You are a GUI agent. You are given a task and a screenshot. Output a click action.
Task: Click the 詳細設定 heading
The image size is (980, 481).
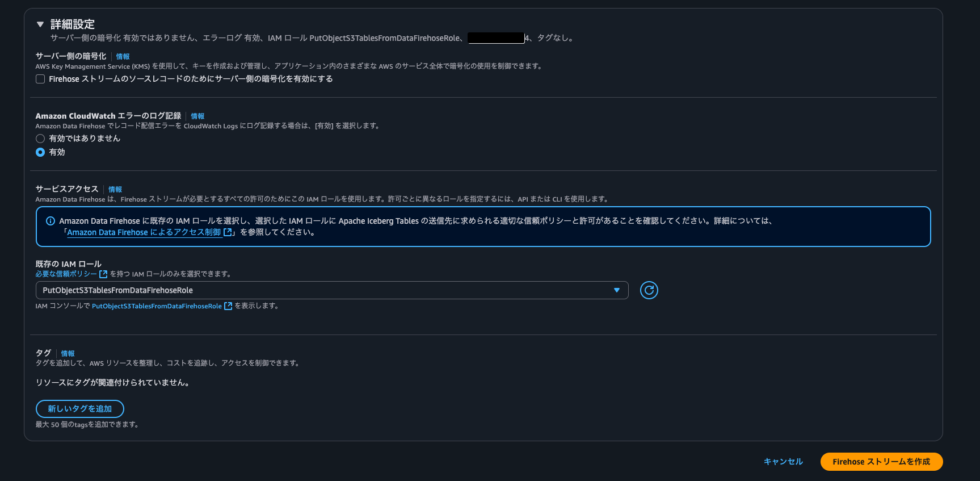pyautogui.click(x=73, y=24)
